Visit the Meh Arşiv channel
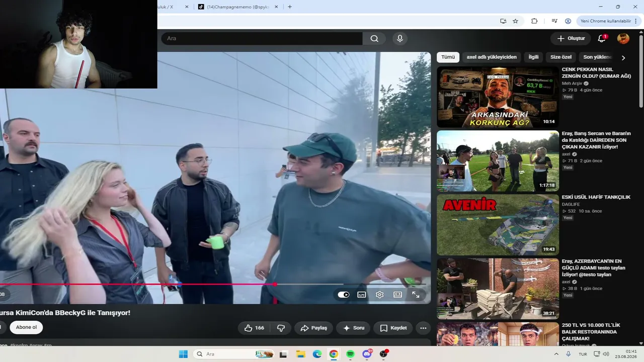The image size is (644, 362). pyautogui.click(x=572, y=83)
